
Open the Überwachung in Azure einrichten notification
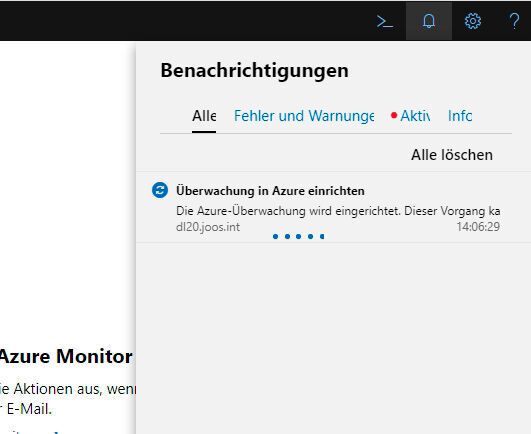[x=270, y=191]
